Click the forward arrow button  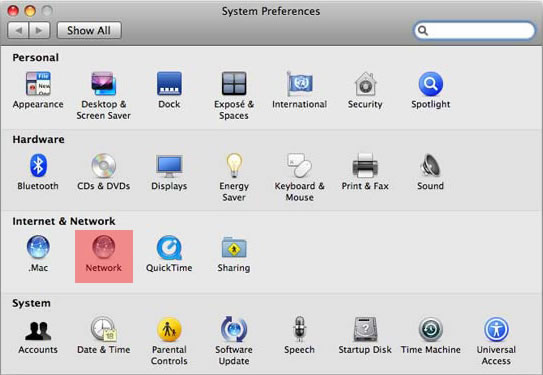click(39, 30)
